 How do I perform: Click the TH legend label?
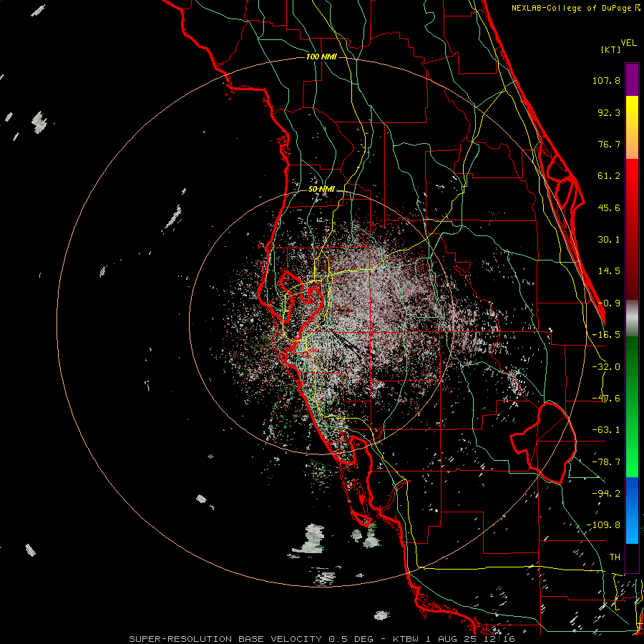[x=615, y=557]
